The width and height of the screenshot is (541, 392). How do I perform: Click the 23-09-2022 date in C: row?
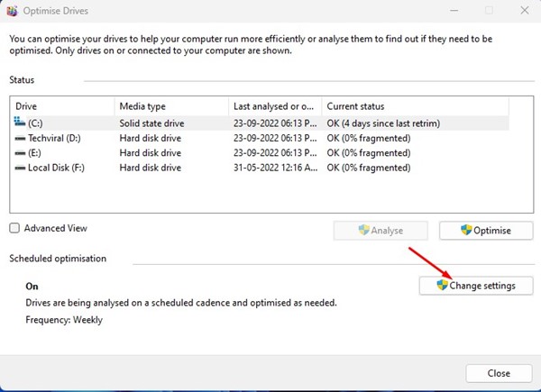[275, 123]
